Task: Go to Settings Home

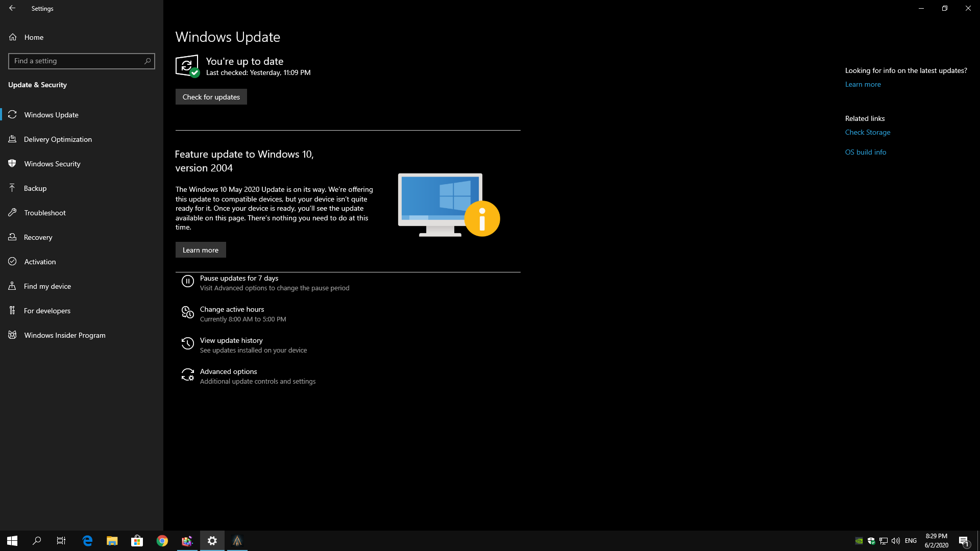Action: (34, 37)
